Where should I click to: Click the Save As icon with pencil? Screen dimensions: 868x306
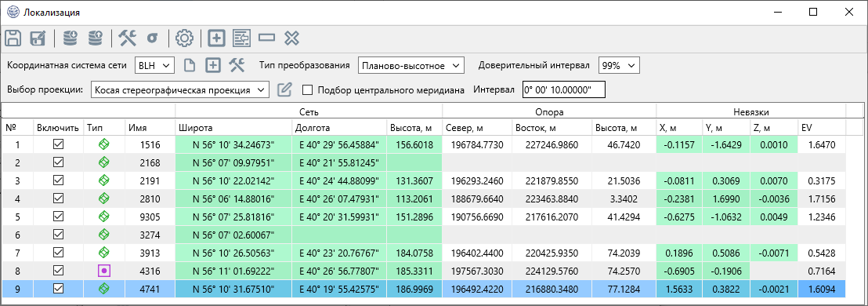coord(38,38)
